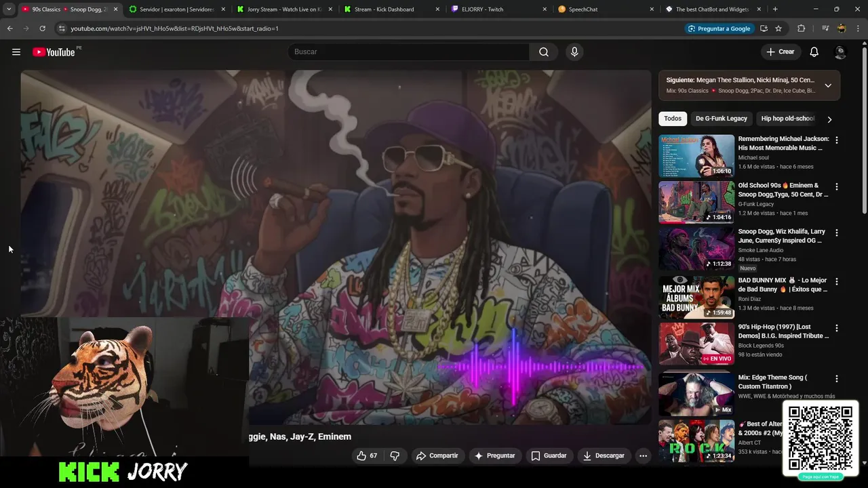The height and width of the screenshot is (488, 868).
Task: View site information icon in address bar
Action: coord(62,28)
